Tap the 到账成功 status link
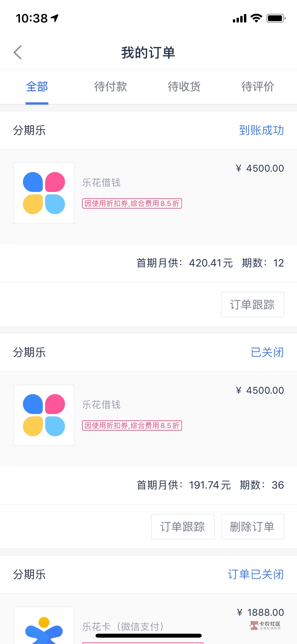Screen dimensions: 297x644 click(x=261, y=130)
